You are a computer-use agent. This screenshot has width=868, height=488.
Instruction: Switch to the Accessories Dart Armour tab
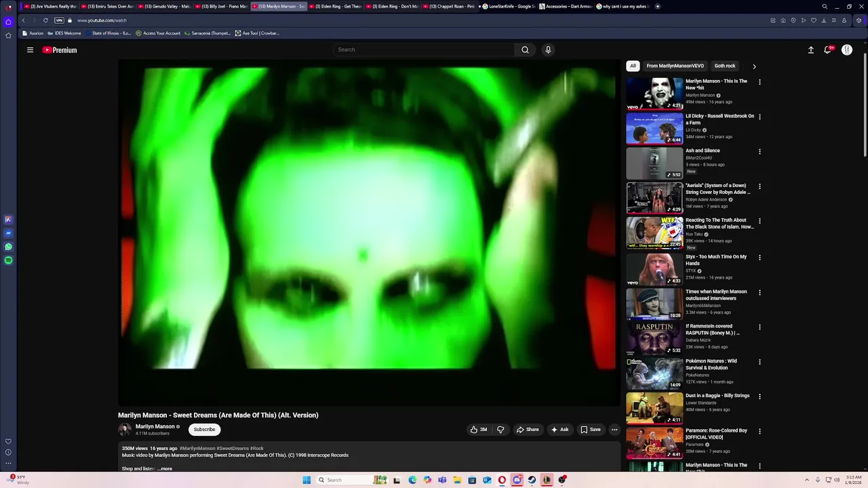click(x=565, y=6)
